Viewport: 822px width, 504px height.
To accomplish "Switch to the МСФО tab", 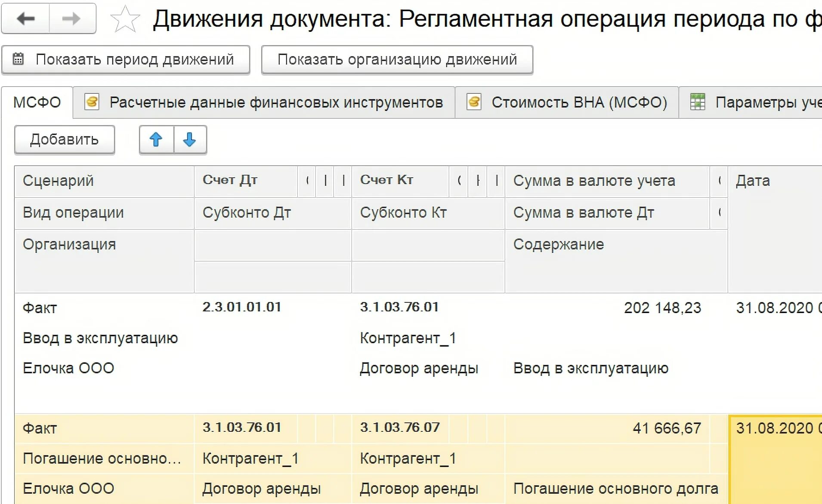I will (x=37, y=102).
